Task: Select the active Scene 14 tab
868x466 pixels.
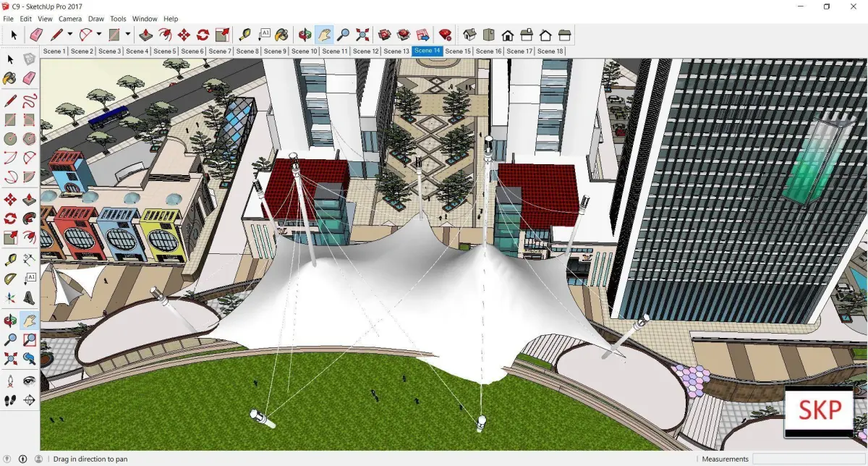Action: [x=427, y=51]
